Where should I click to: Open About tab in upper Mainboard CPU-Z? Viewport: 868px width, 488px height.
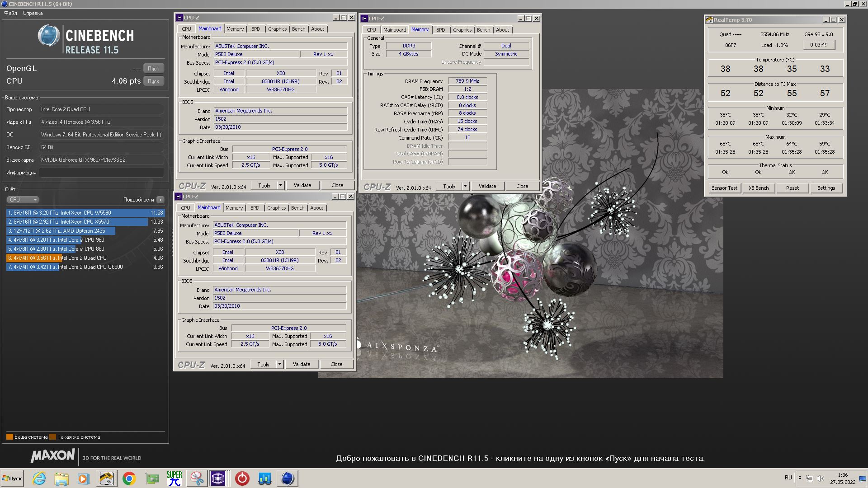point(317,29)
